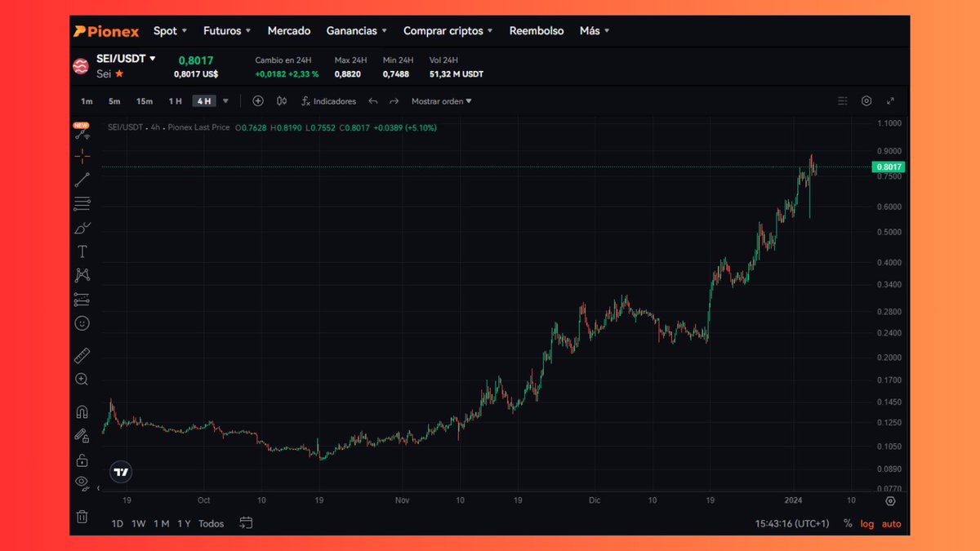
Task: Open the emoji icons tool
Action: 82,323
